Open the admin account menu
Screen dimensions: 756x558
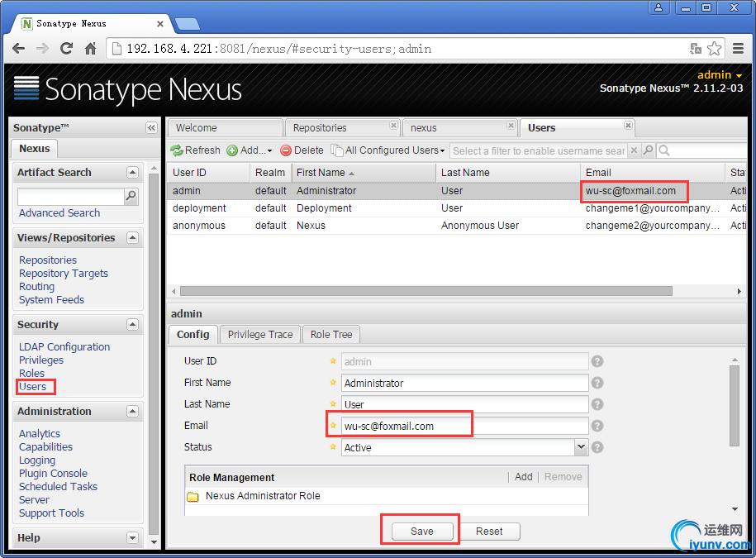click(x=720, y=74)
